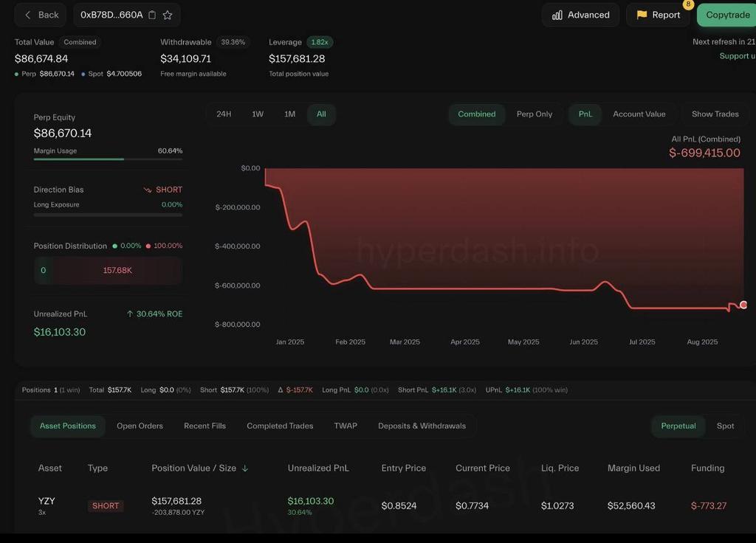Click the delta value $-157.7K in summary bar

coord(300,390)
